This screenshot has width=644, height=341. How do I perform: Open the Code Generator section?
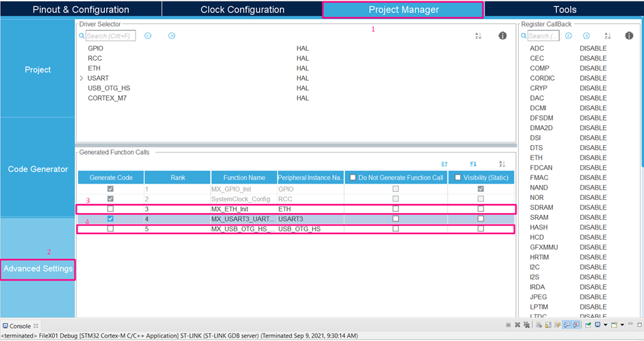(38, 168)
